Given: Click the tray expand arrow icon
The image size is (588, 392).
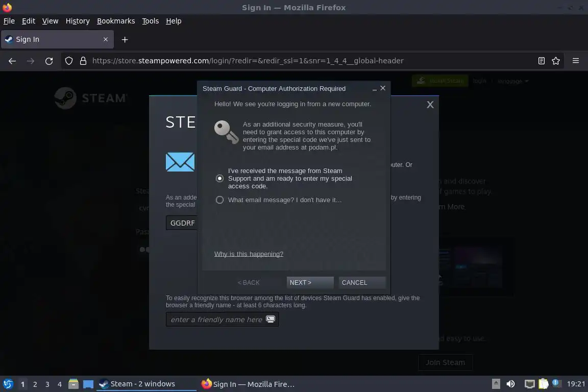Looking at the screenshot, I should click(x=496, y=384).
